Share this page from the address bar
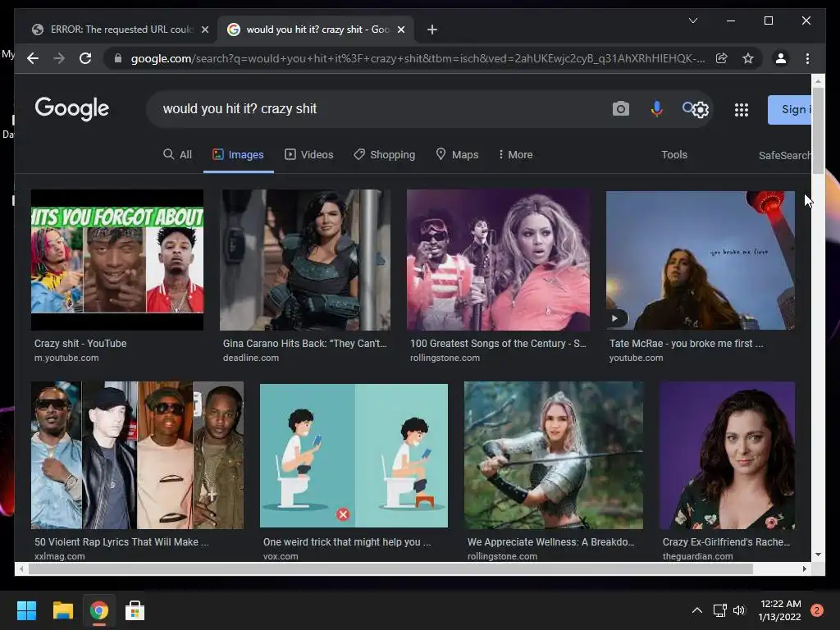The width and height of the screenshot is (840, 630). (722, 58)
